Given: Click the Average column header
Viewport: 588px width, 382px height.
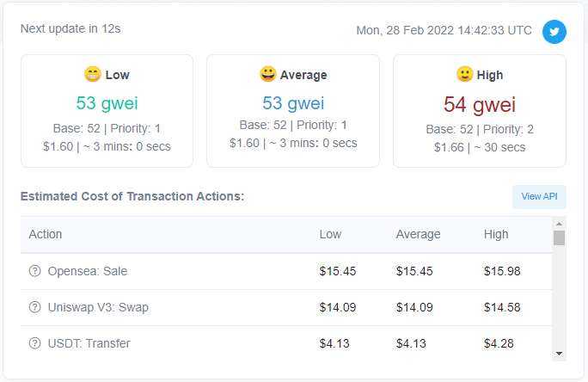Looking at the screenshot, I should click(x=418, y=234).
